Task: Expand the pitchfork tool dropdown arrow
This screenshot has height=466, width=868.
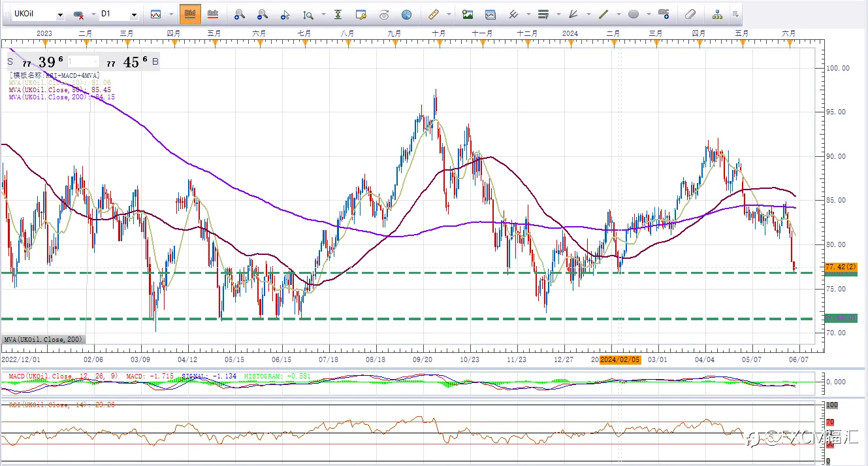Action: coord(528,14)
